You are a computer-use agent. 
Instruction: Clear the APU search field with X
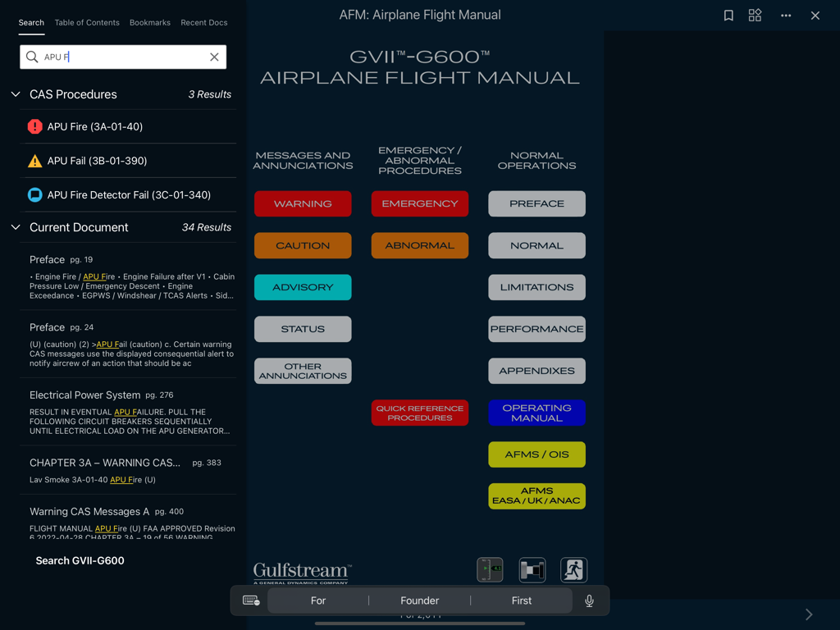(214, 57)
